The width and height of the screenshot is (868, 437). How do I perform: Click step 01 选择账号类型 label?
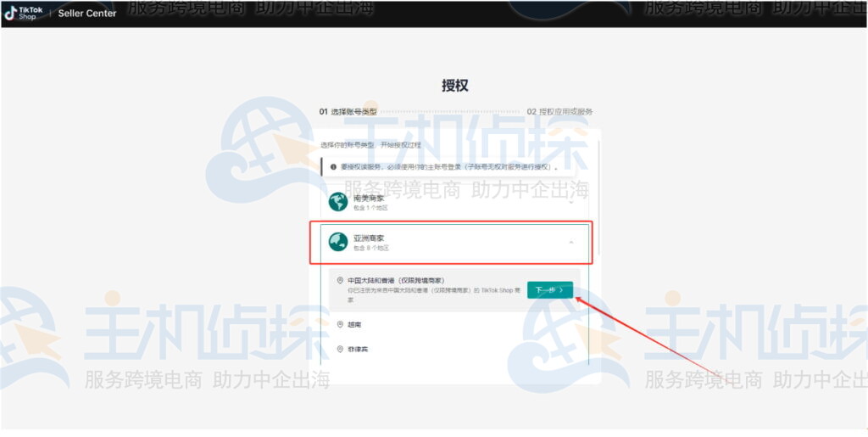348,111
